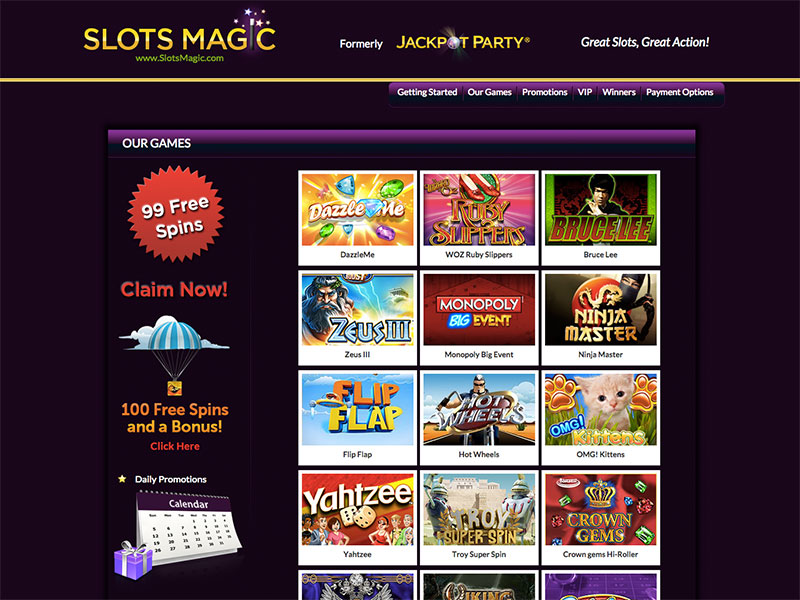Open the Payment Options menu item
The width and height of the screenshot is (800, 600).
(x=680, y=92)
